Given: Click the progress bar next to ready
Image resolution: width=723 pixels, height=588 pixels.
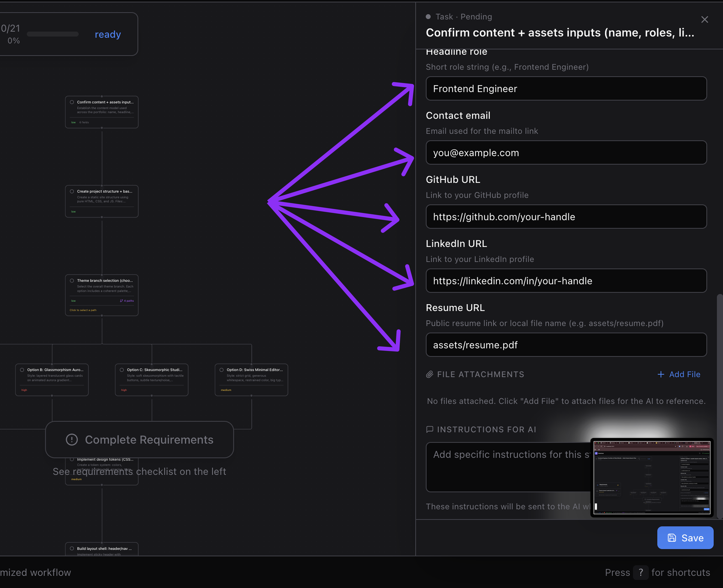Looking at the screenshot, I should tap(53, 34).
